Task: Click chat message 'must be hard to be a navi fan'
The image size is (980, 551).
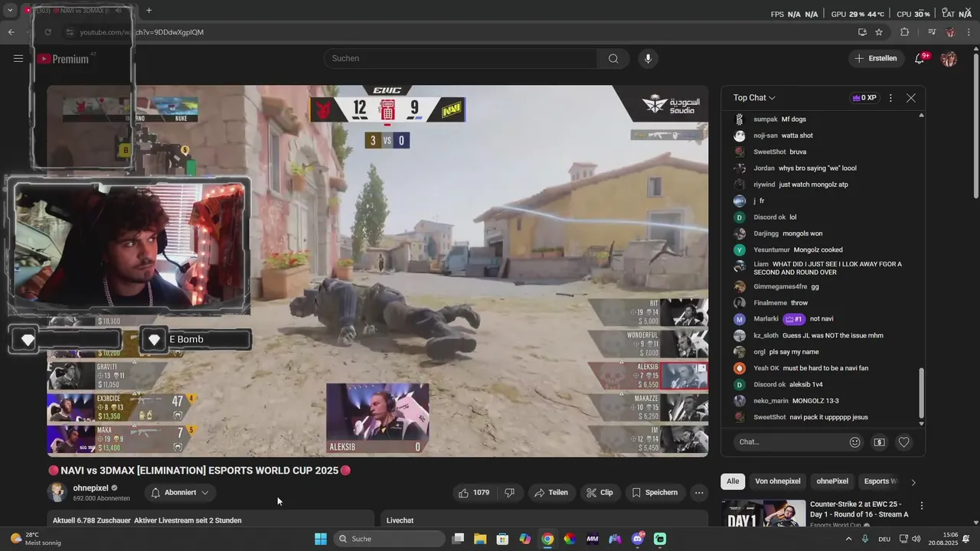Action: (x=825, y=368)
